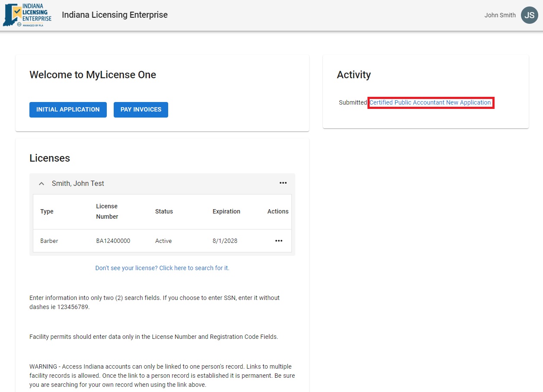Click the Status column header
543x392 pixels.
(164, 212)
